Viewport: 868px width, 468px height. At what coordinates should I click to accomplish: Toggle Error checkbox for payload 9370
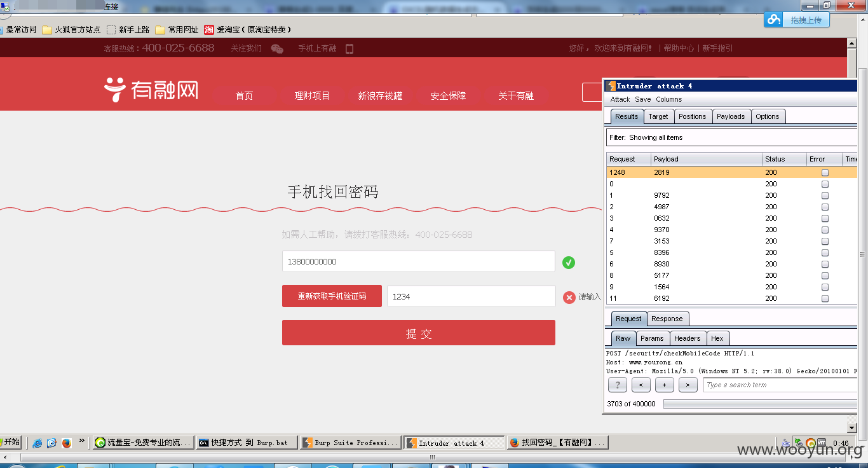click(x=825, y=230)
